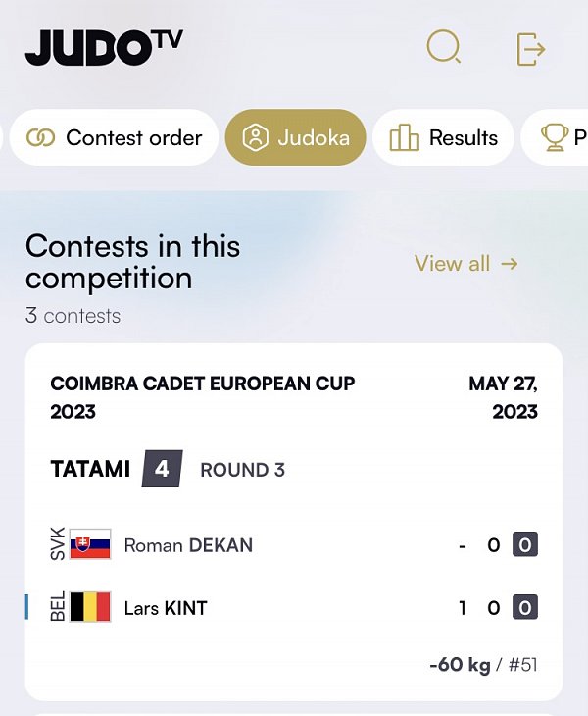588x716 pixels.
Task: Click the Tatami 4 number badge
Action: click(162, 469)
